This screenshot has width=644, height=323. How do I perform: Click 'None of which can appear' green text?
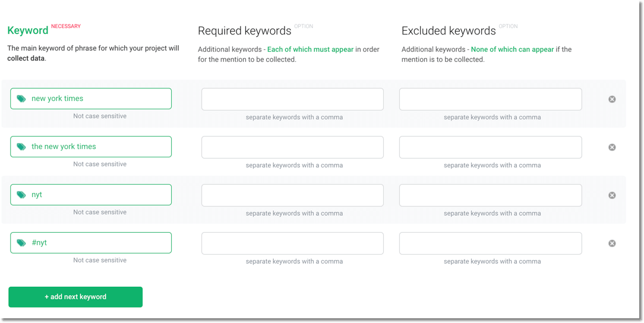pos(512,49)
